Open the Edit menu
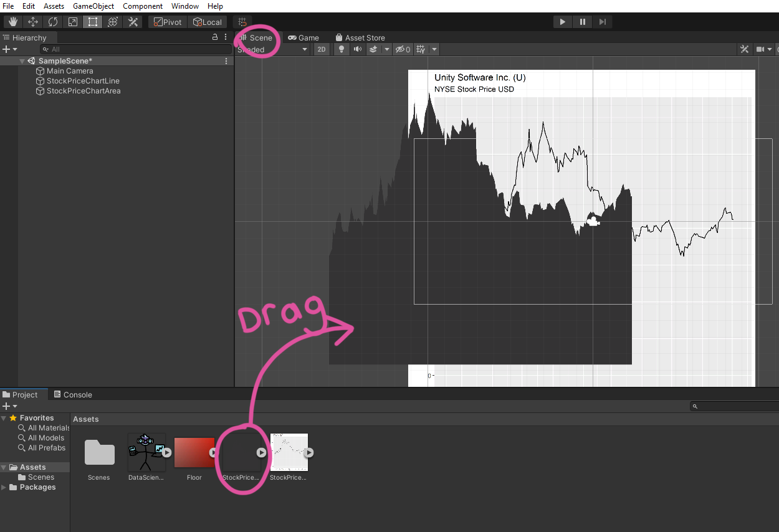Viewport: 779px width, 532px height. click(x=29, y=6)
